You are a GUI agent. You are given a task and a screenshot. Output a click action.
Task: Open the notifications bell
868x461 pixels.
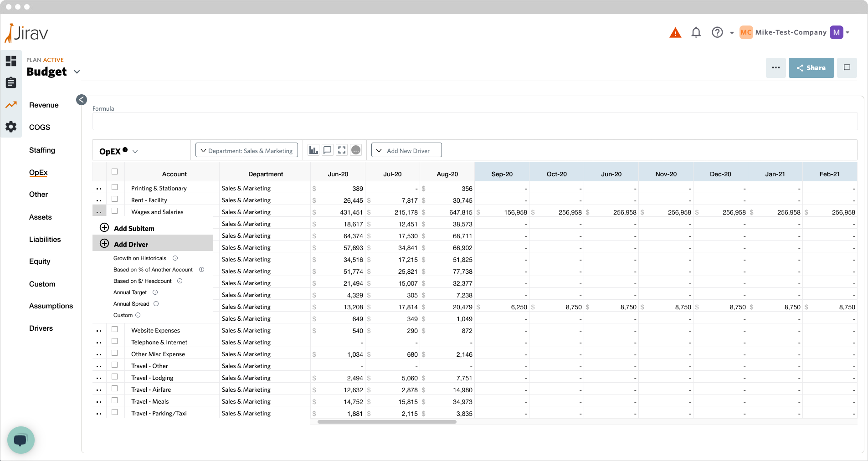point(696,32)
